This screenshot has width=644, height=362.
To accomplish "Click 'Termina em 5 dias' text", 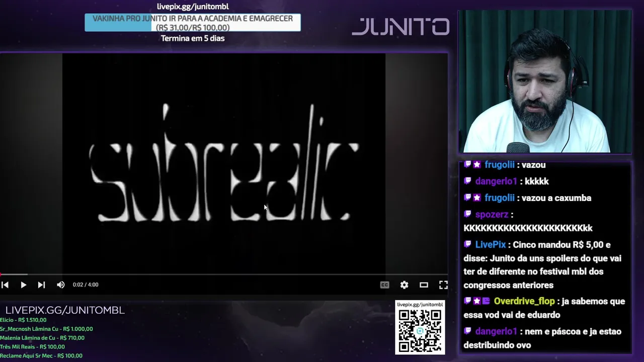I will pyautogui.click(x=193, y=38).
